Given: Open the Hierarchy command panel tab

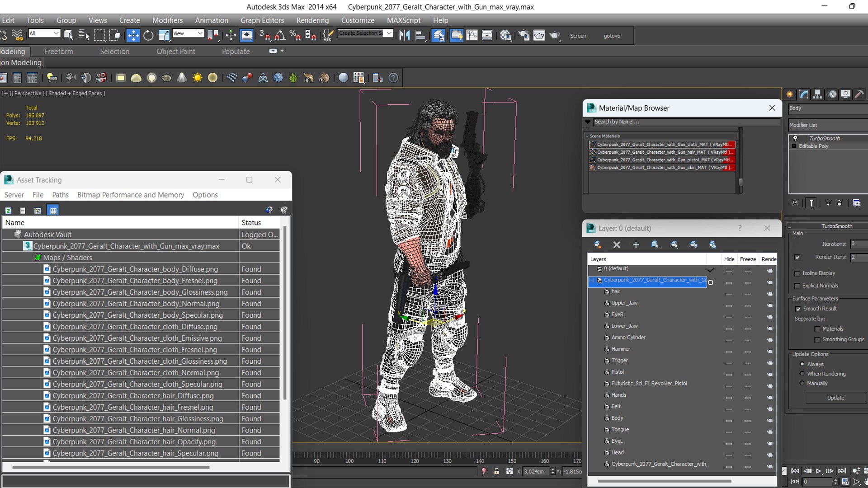Looking at the screenshot, I should coord(817,94).
